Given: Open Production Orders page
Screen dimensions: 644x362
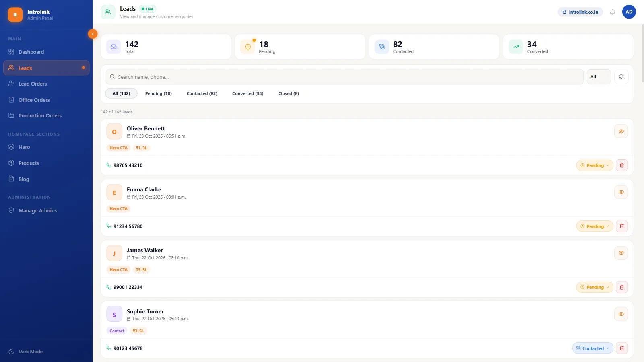Looking at the screenshot, I should pyautogui.click(x=46, y=115).
